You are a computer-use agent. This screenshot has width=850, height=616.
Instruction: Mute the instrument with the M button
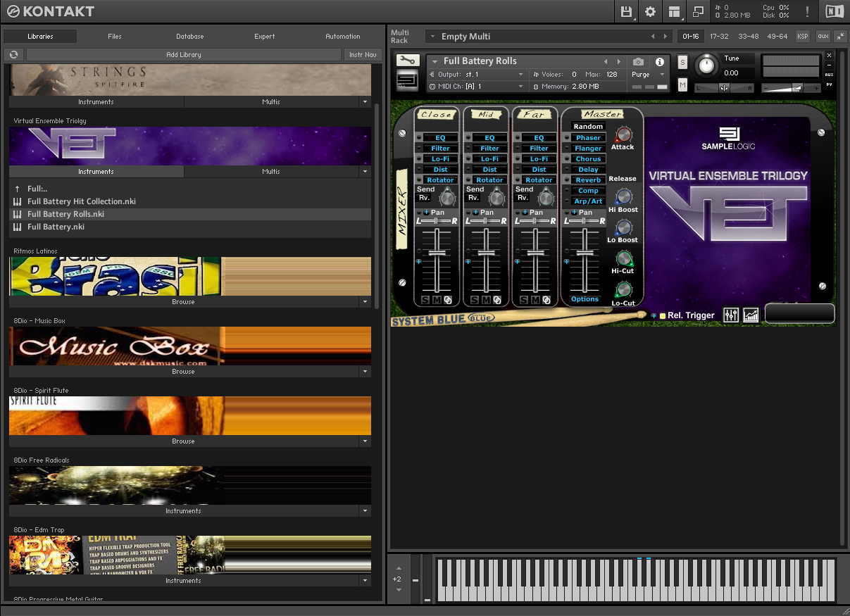(682, 84)
